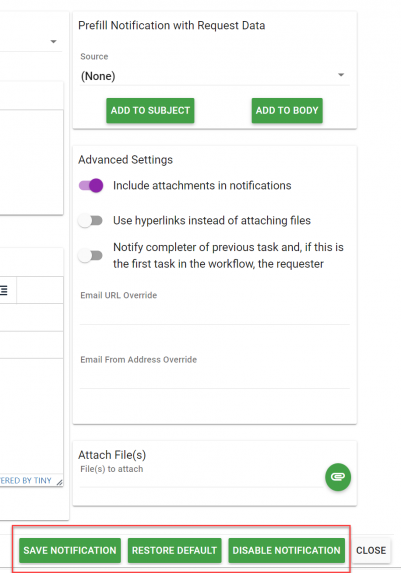Click RESTORE DEFAULT button
This screenshot has width=401, height=573.
pyautogui.click(x=174, y=550)
